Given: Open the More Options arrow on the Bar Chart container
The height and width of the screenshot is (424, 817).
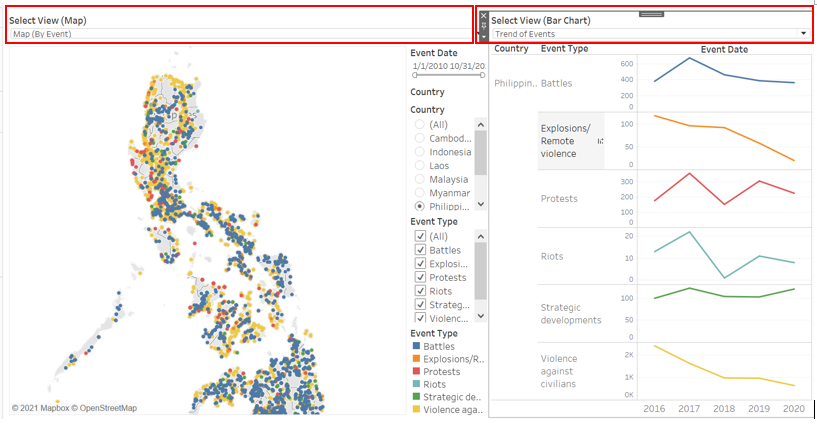Looking at the screenshot, I should [x=484, y=36].
